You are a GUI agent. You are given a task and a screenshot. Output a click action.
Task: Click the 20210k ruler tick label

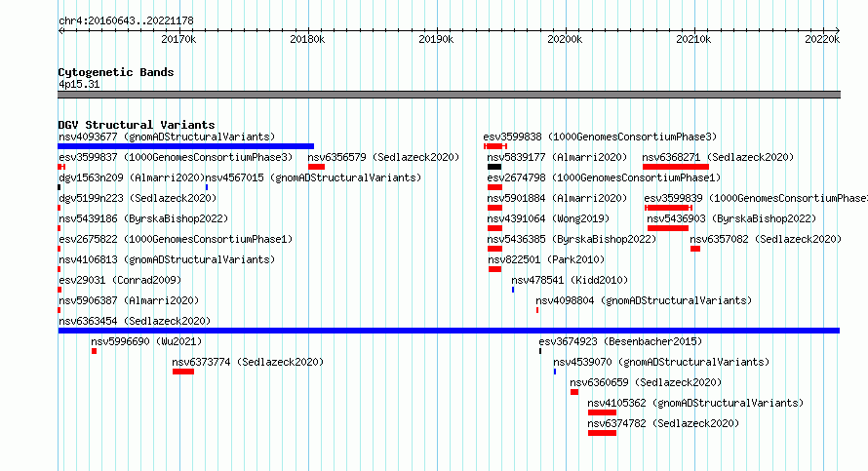pos(693,39)
